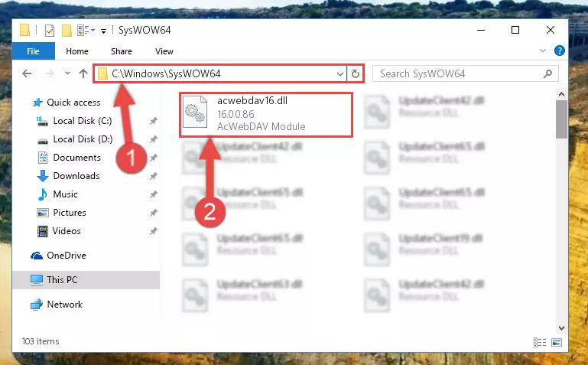Select Network in navigation pane
588x365 pixels.
pyautogui.click(x=64, y=305)
